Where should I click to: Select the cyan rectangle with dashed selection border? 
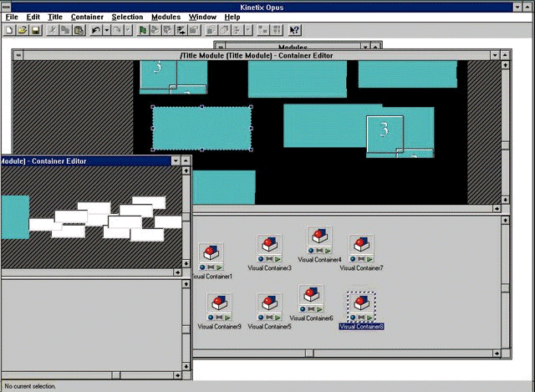click(201, 129)
